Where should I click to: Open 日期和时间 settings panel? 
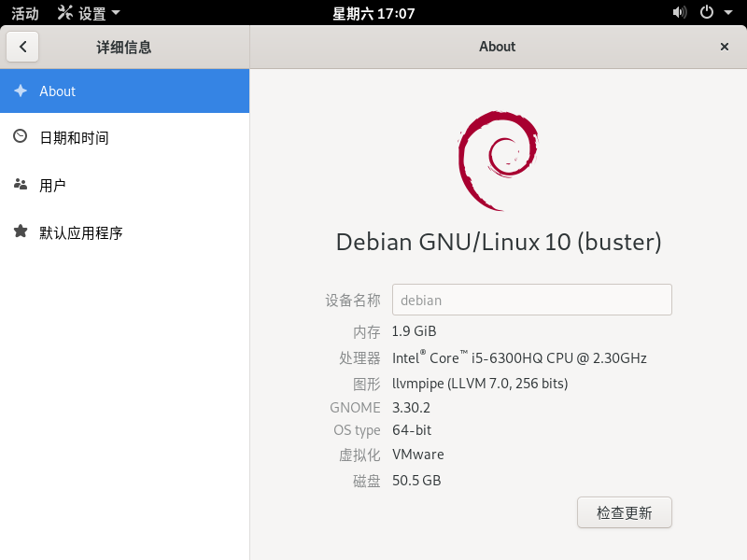click(x=124, y=137)
